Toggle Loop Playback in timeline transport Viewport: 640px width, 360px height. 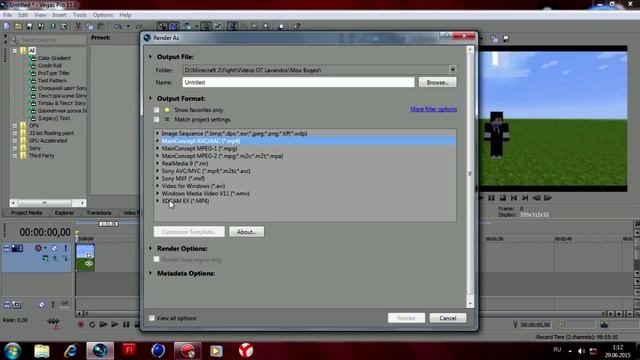[x=92, y=324]
